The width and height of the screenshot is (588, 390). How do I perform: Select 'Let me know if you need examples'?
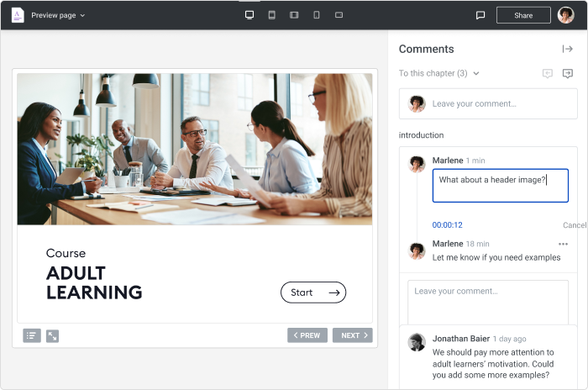point(496,257)
